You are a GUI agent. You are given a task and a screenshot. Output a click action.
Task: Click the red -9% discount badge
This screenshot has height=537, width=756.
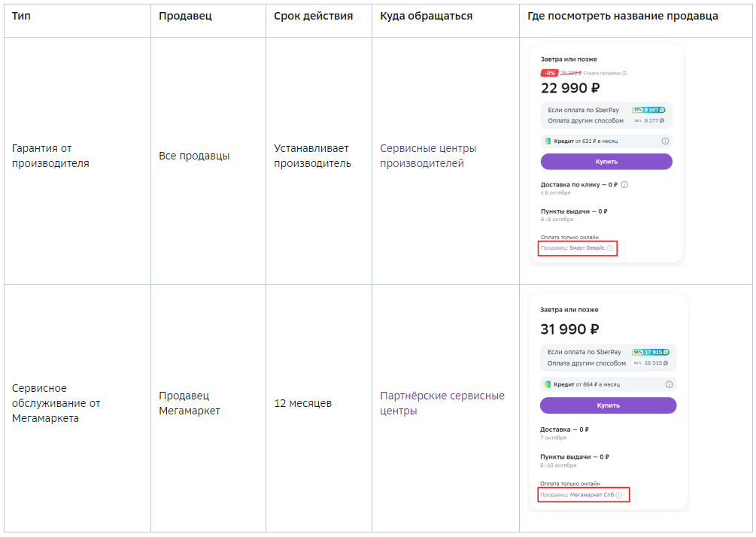pyautogui.click(x=549, y=73)
